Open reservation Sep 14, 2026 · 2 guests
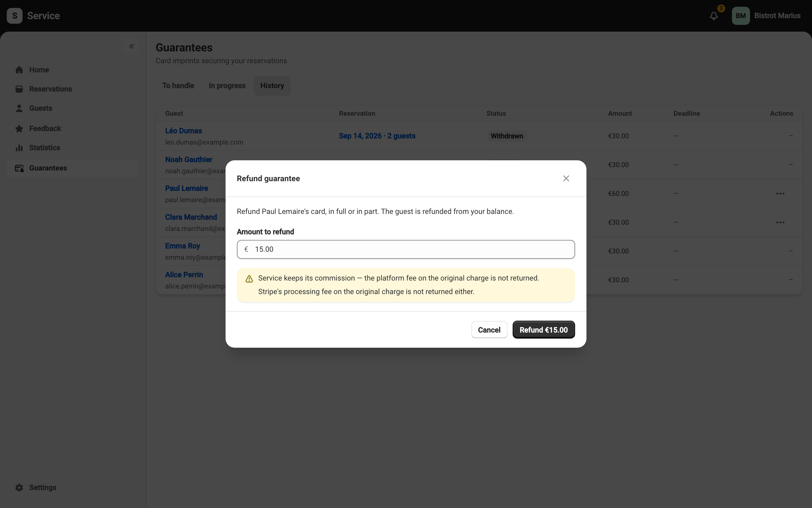The height and width of the screenshot is (508, 812). 377,136
